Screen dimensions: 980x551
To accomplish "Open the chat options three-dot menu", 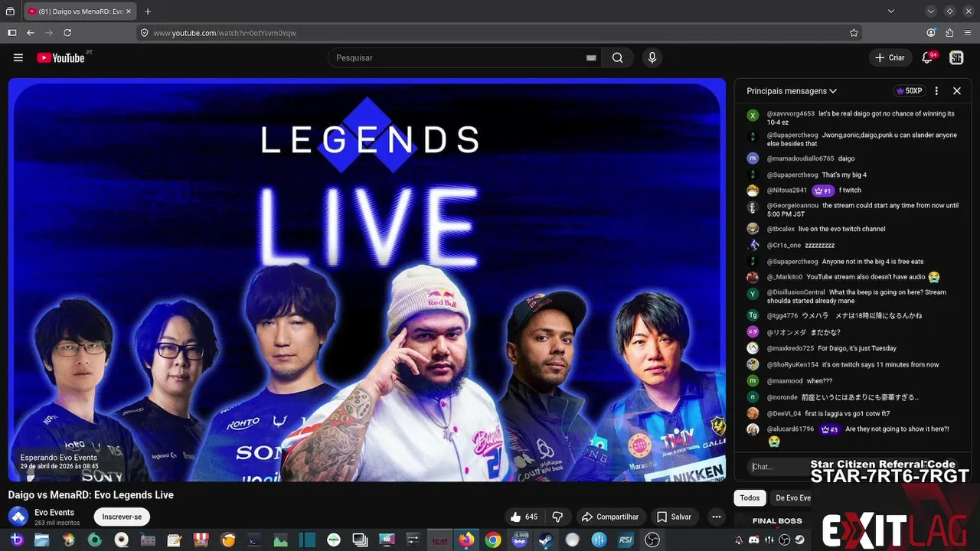I will pyautogui.click(x=936, y=91).
